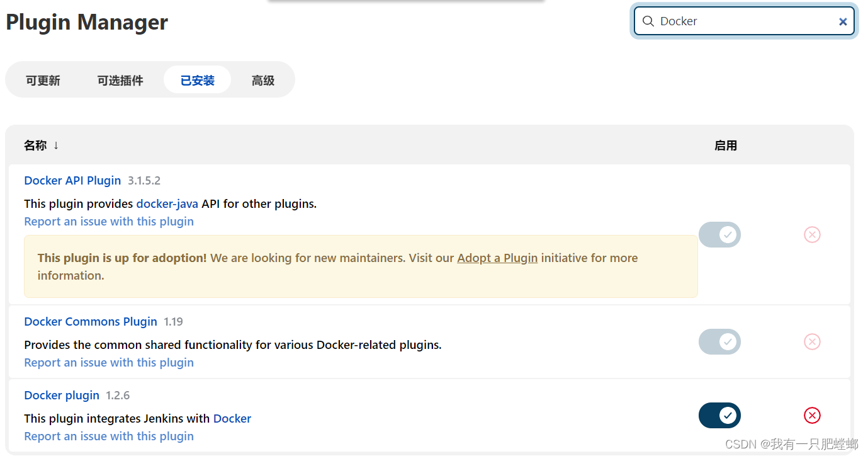Open Docker API Plugin page
Screen dimensions: 868x456
tap(72, 181)
